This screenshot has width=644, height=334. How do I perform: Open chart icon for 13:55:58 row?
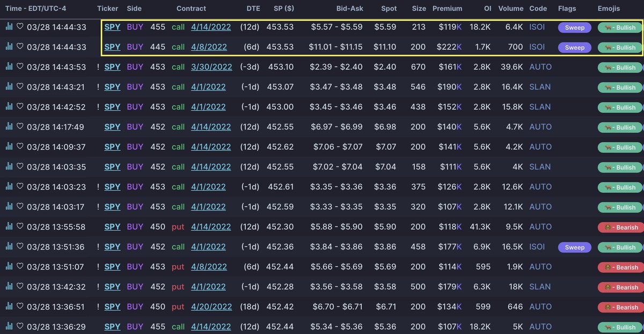9,227
